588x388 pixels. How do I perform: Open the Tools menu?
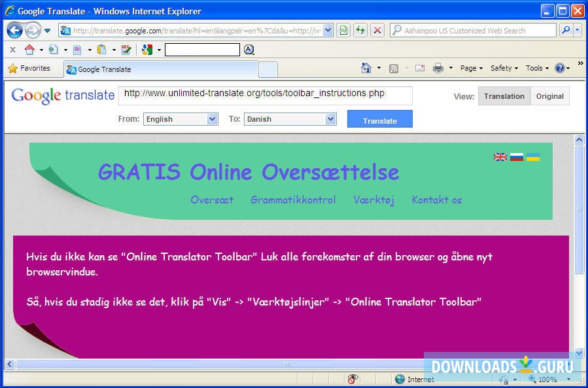click(x=537, y=68)
